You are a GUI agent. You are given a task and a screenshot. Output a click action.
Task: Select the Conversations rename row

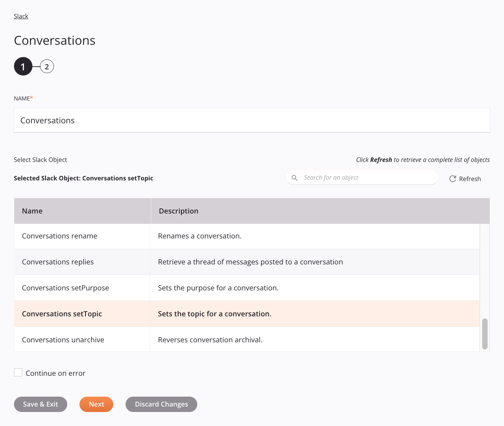click(247, 236)
